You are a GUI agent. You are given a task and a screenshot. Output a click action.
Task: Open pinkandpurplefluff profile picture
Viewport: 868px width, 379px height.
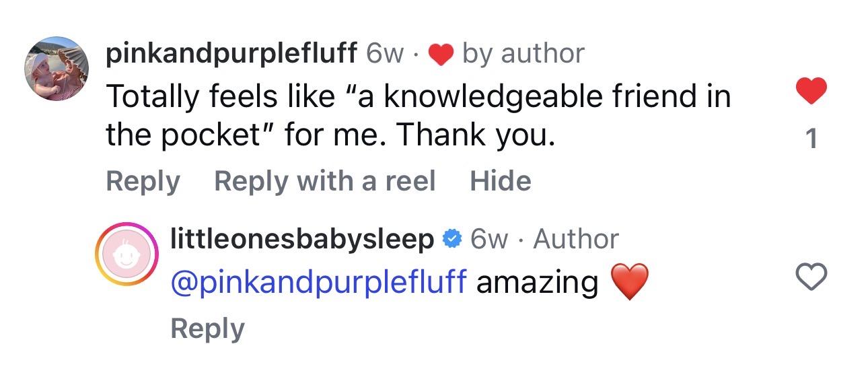[57, 69]
